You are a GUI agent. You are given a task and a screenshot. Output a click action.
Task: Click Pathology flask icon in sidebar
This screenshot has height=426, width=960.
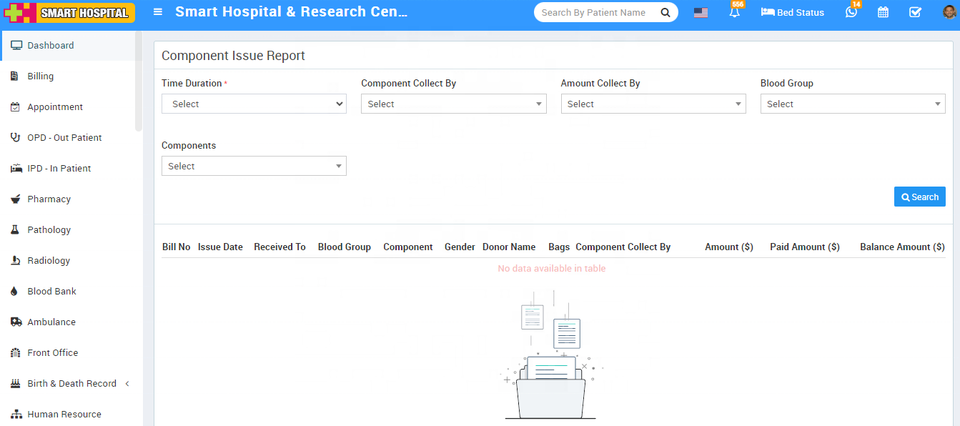15,230
